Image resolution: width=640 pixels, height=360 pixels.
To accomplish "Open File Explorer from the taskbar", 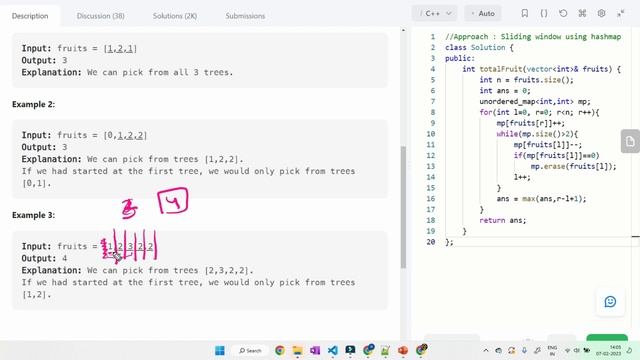I will (298, 351).
